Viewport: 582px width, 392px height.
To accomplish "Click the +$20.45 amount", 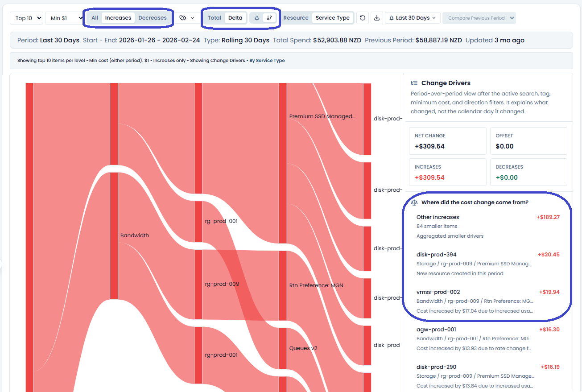I will (549, 255).
